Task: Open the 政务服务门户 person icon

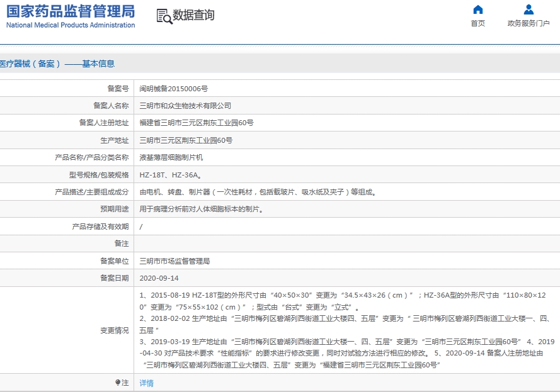Action: (529, 9)
